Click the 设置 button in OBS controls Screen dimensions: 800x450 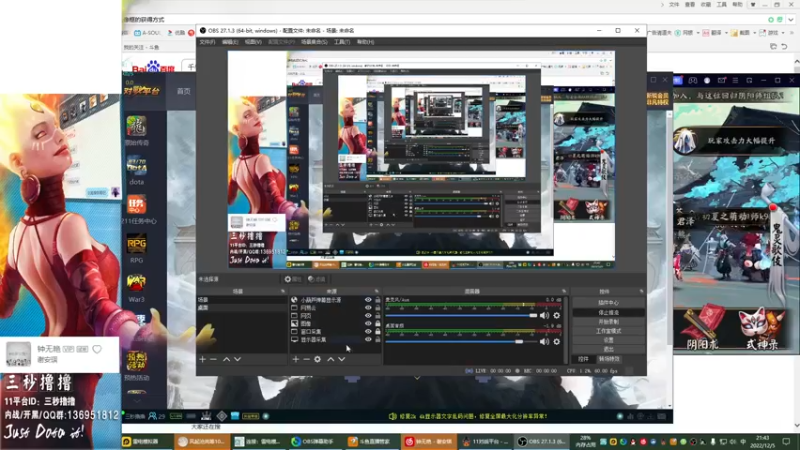coord(608,340)
